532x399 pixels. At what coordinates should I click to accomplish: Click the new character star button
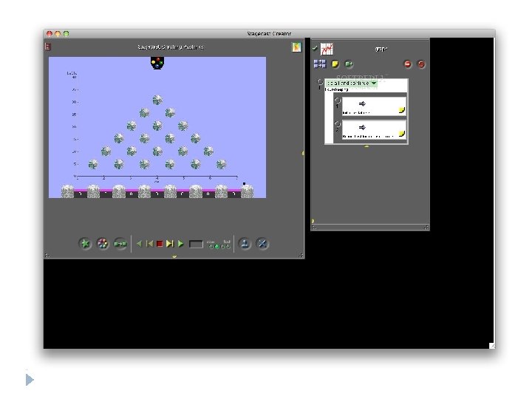point(85,244)
